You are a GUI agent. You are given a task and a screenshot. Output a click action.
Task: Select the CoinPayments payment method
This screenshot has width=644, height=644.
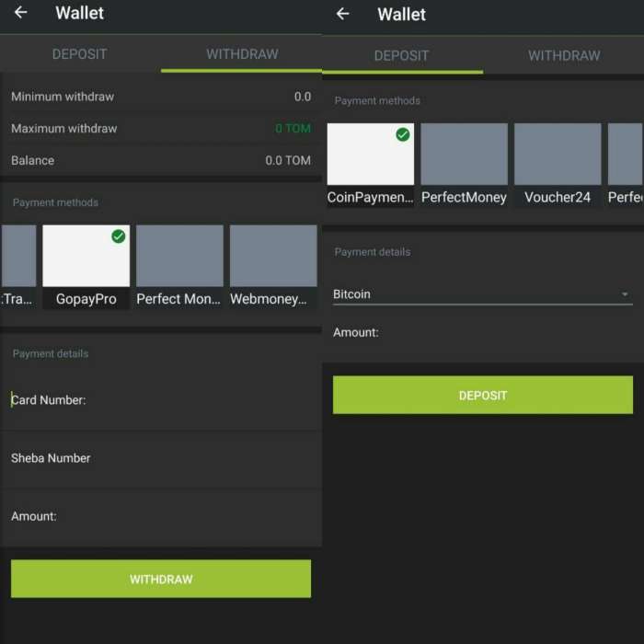370,166
